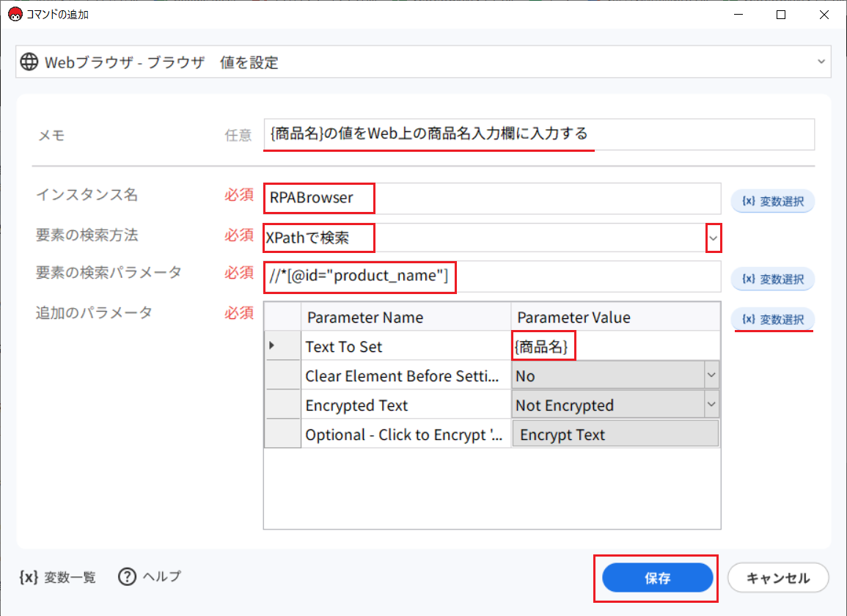
Task: Click the Parameter Name column header
Action: coord(405,318)
